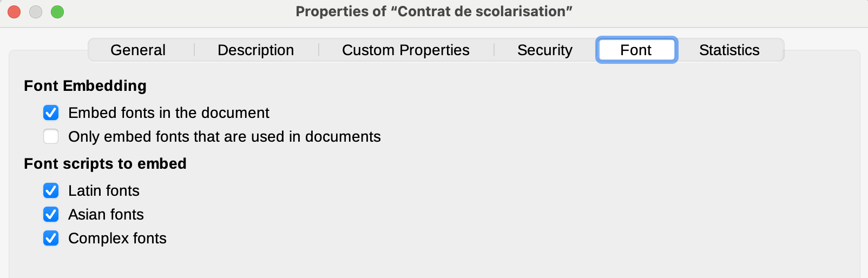
Task: Close the Properties dialog with red button
Action: (x=14, y=12)
